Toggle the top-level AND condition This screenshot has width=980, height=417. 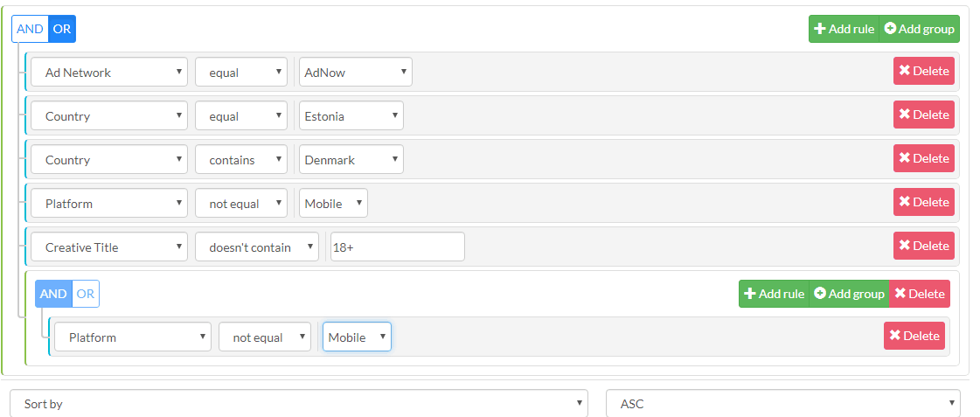[30, 29]
